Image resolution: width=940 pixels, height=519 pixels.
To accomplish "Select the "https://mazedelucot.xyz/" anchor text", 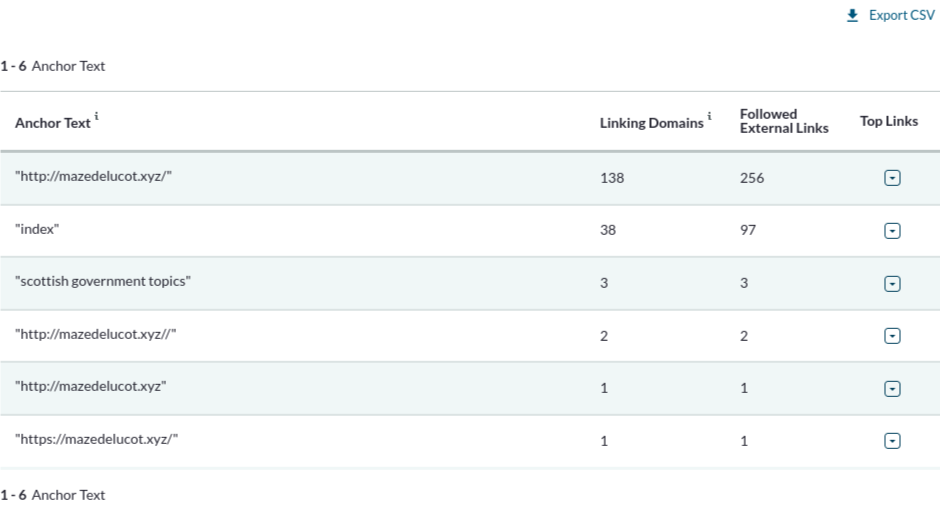I will click(x=97, y=439).
